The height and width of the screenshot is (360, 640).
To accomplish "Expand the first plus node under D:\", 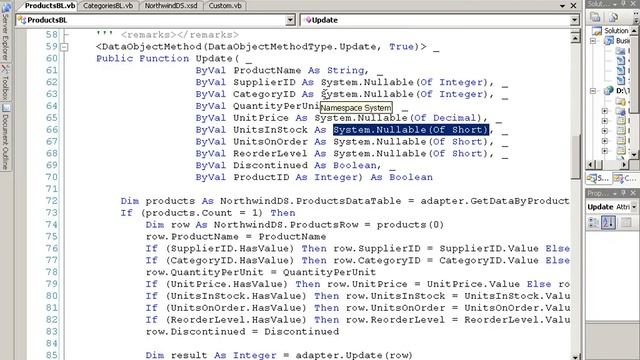I will click(604, 111).
